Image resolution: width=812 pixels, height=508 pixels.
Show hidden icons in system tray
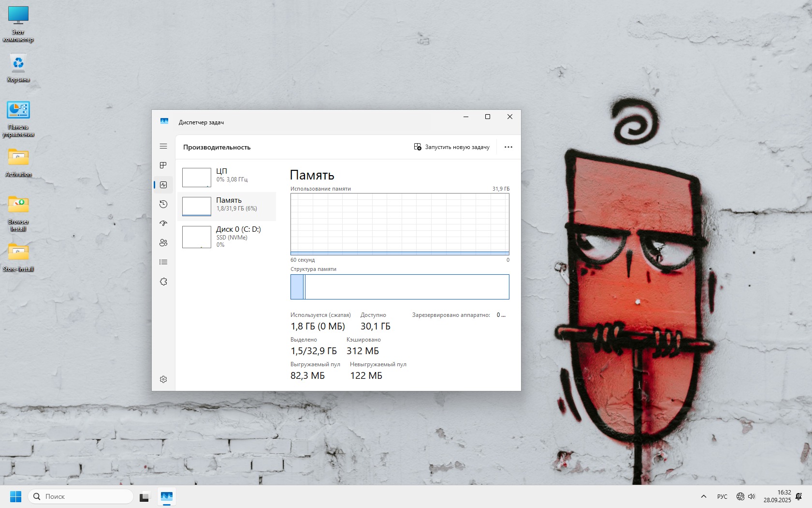pos(704,496)
